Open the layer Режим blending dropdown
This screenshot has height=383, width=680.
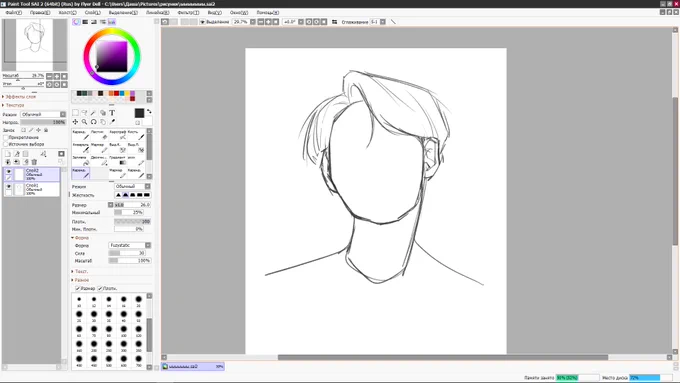pyautogui.click(x=43, y=115)
